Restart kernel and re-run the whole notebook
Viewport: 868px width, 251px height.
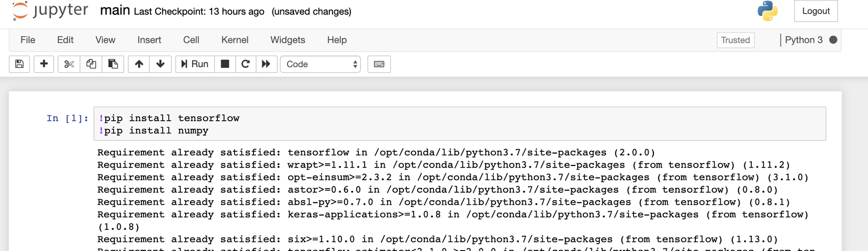click(x=266, y=64)
